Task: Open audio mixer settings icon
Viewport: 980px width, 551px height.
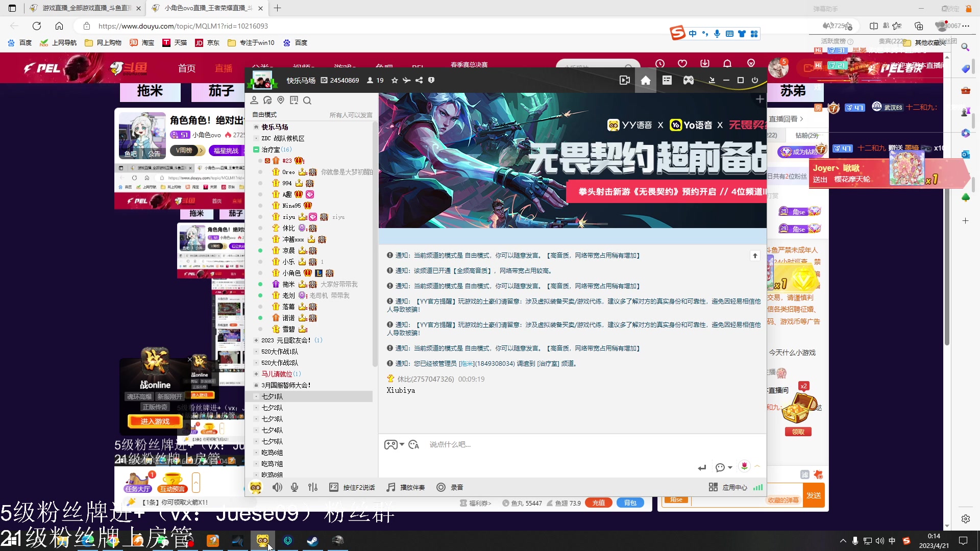Action: (313, 487)
